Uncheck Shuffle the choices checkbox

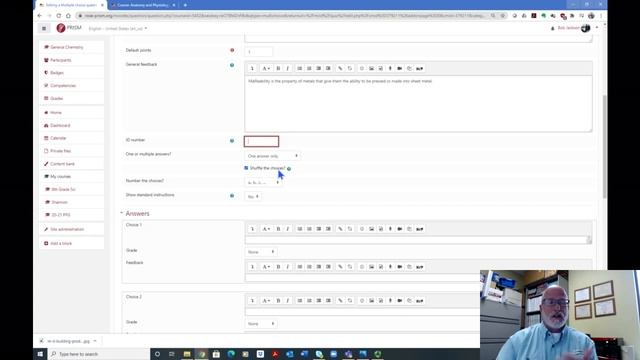[x=246, y=168]
